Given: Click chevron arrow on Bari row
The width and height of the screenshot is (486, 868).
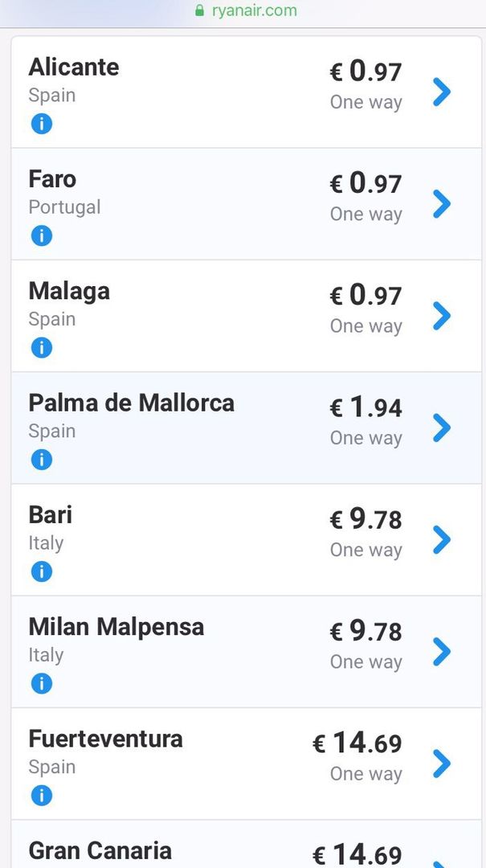Looking at the screenshot, I should [442, 540].
